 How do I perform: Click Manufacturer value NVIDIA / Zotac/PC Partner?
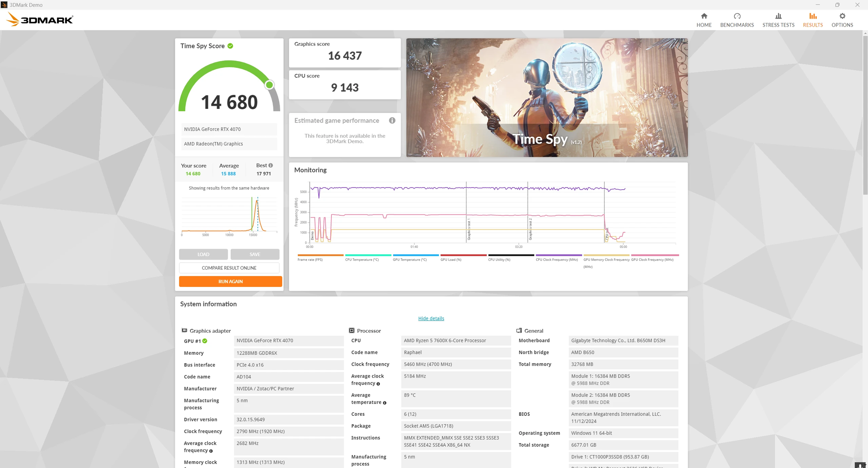pos(289,389)
